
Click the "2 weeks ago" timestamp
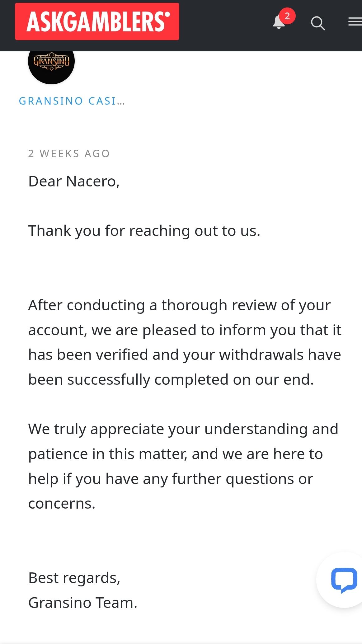(69, 154)
